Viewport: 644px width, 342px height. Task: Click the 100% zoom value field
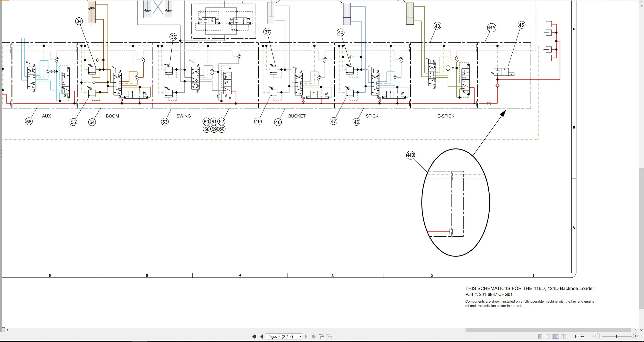579,337
